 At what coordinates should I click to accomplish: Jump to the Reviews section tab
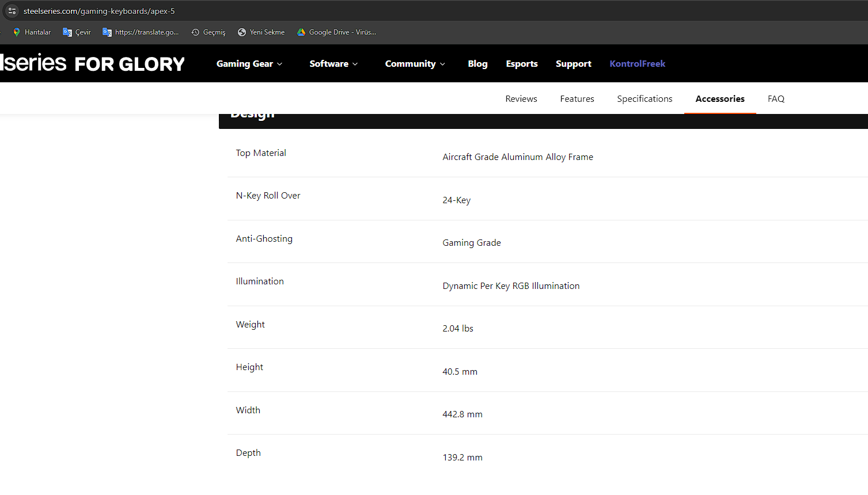(521, 98)
